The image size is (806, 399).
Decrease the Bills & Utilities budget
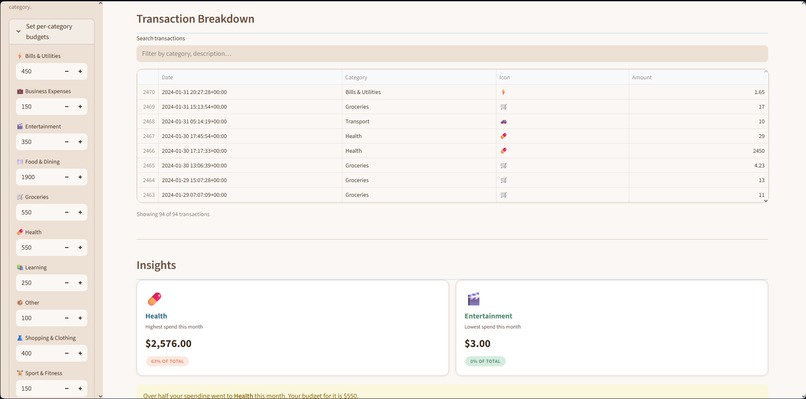(x=67, y=71)
